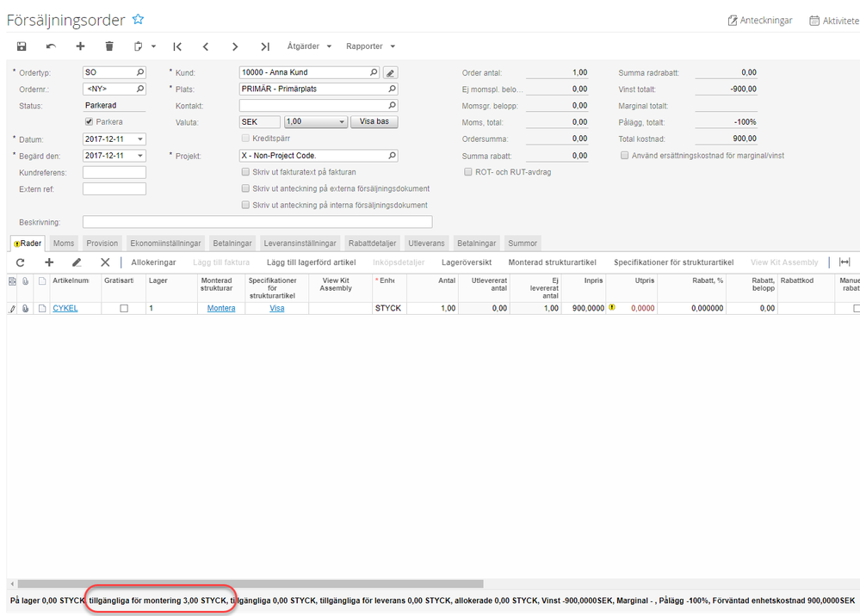Switch to the Summor tab
This screenshot has width=860, height=616.
pyautogui.click(x=523, y=243)
